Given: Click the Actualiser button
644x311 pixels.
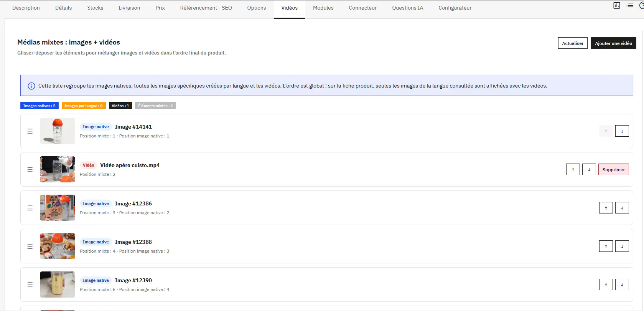Looking at the screenshot, I should 573,43.
